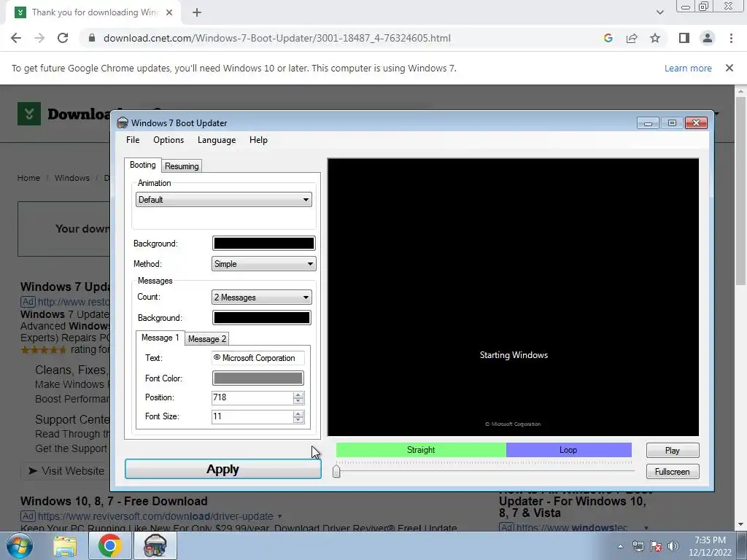Viewport: 747px width, 560px height.
Task: Open the Options menu
Action: (x=169, y=140)
